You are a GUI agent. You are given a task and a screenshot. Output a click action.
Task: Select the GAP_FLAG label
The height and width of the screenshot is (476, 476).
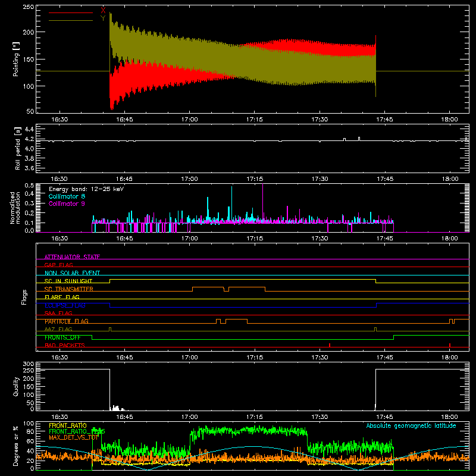coord(58,265)
